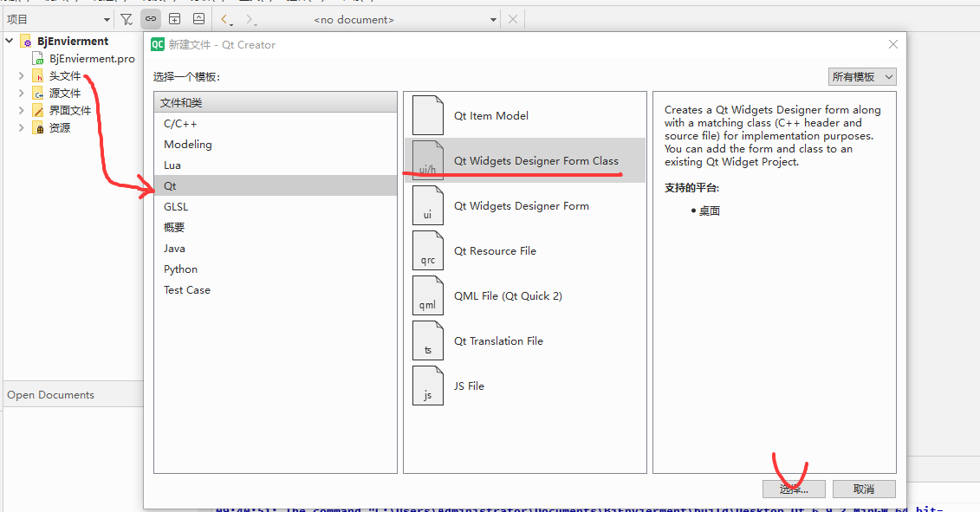Image resolution: width=980 pixels, height=512 pixels.
Task: Click the ui Designer Form icon
Action: point(428,205)
